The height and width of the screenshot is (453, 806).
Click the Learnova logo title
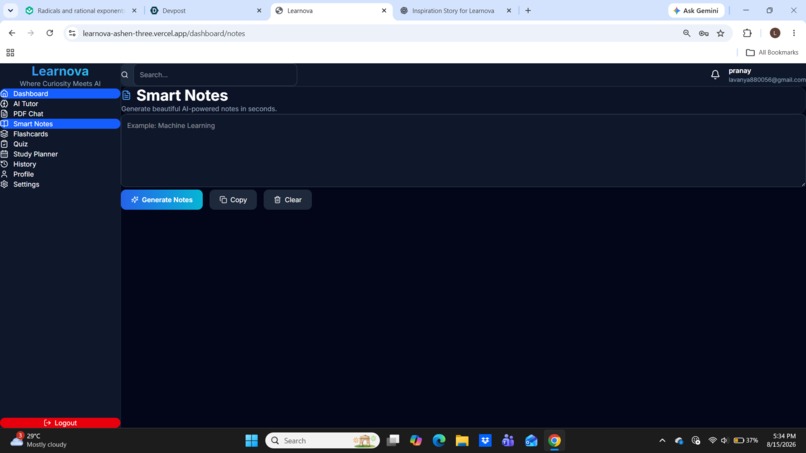pos(60,71)
